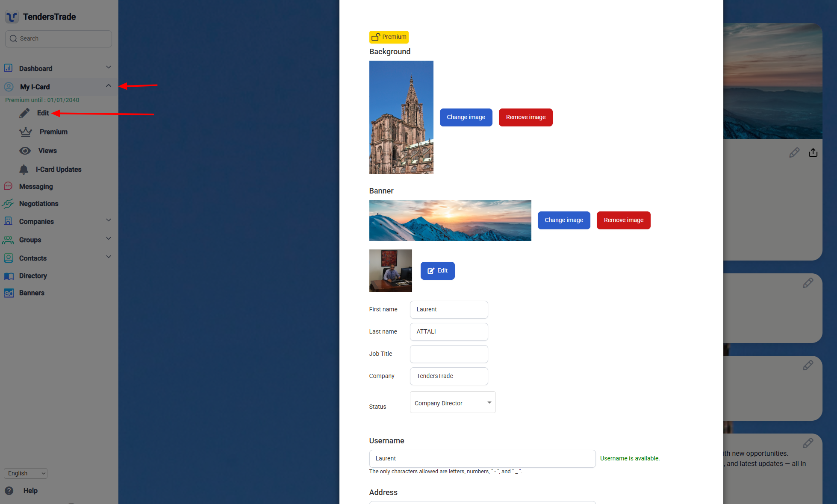Click the Views eye icon
The height and width of the screenshot is (504, 837).
(x=25, y=151)
